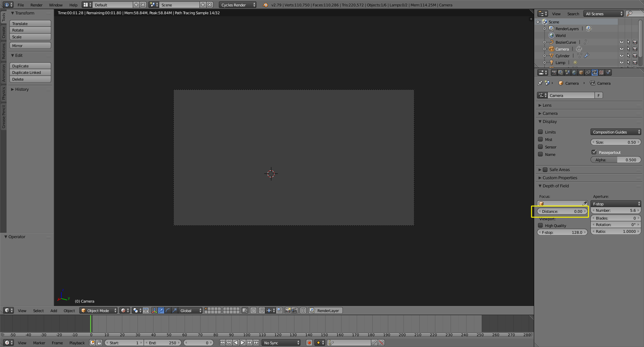Open the File menu
The height and width of the screenshot is (347, 644).
tap(21, 5)
